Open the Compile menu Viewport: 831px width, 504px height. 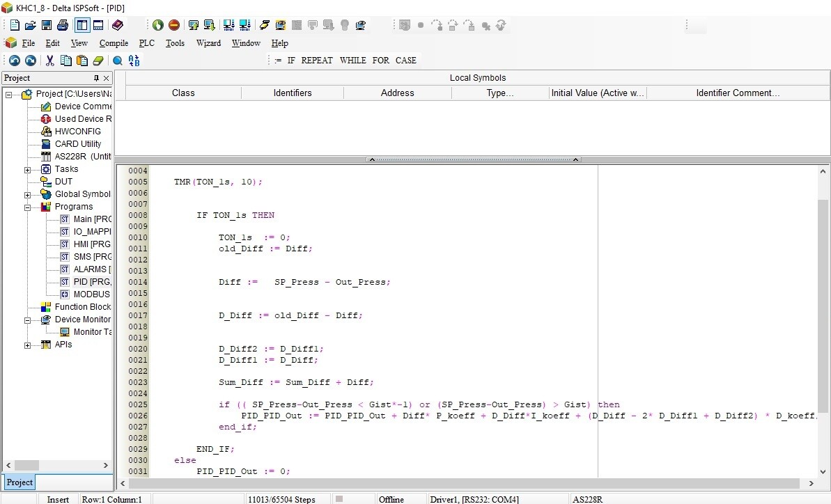[114, 43]
